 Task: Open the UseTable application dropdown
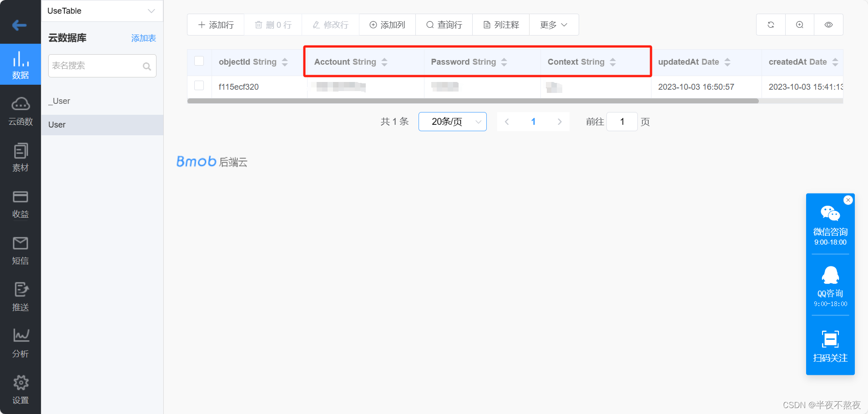click(x=102, y=10)
